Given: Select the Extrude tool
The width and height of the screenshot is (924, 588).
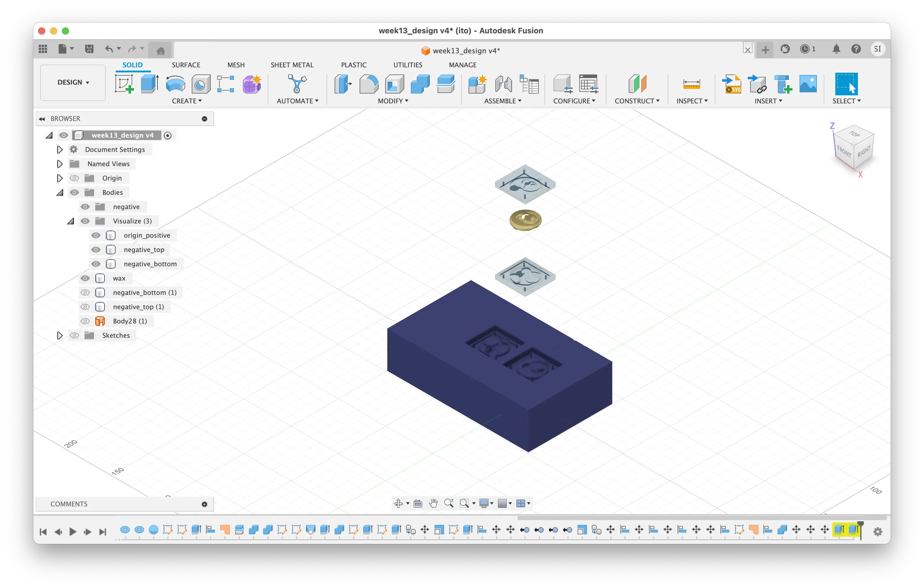Looking at the screenshot, I should [150, 84].
